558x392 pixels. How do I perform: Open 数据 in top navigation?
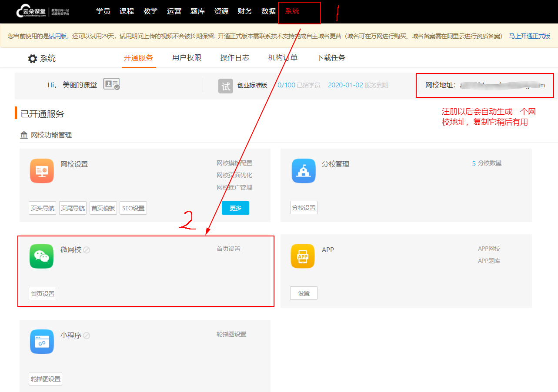click(268, 11)
